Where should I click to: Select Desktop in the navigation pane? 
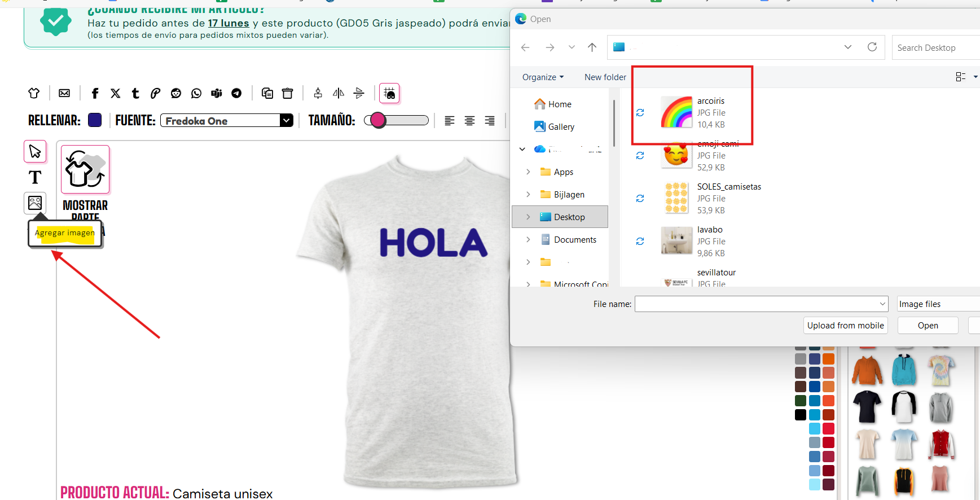pos(569,217)
